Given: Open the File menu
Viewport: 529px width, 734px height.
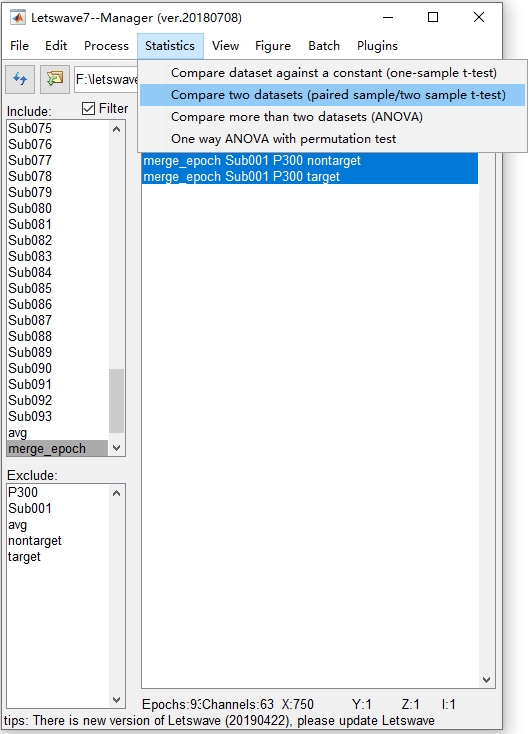Looking at the screenshot, I should (x=19, y=46).
